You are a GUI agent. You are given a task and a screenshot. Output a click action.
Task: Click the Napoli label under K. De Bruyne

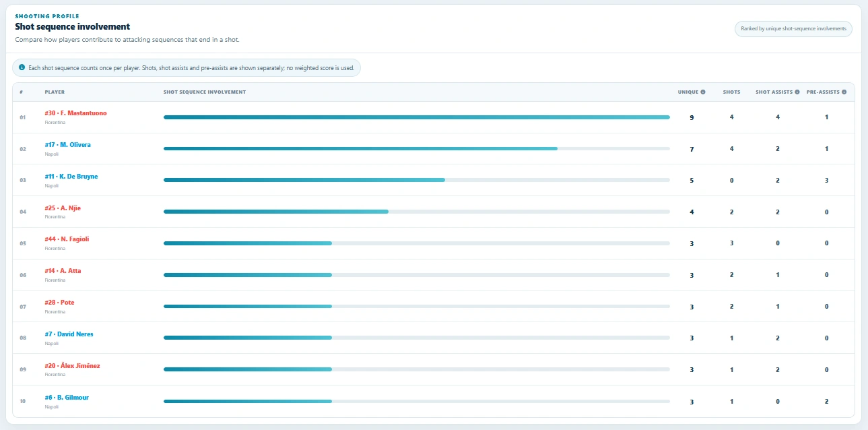[x=51, y=185]
